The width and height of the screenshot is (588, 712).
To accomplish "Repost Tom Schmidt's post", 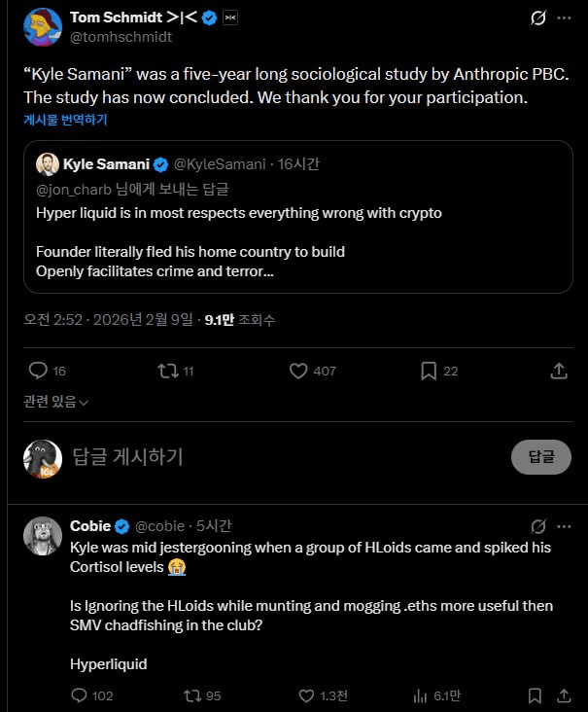I will [x=167, y=371].
